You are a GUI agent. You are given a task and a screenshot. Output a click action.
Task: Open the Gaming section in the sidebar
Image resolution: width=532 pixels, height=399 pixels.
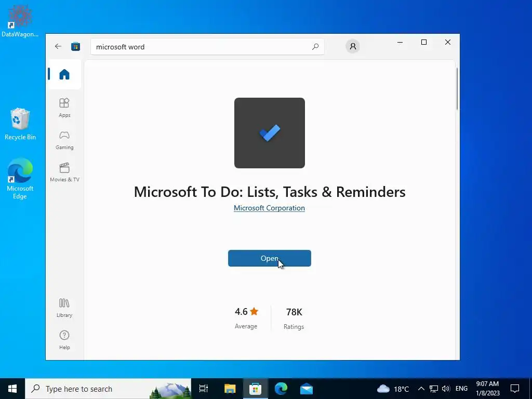tap(64, 140)
